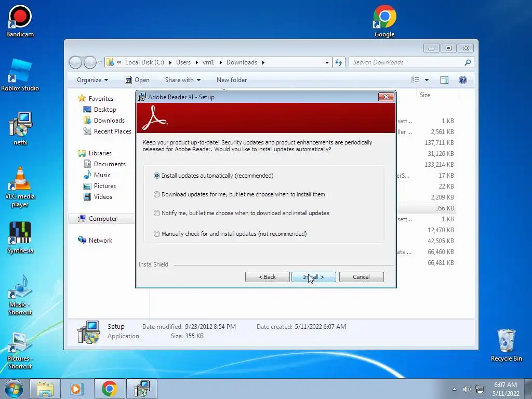Launch Roblox Studio from desktop
Screen dimensions: 532x399
[20, 75]
